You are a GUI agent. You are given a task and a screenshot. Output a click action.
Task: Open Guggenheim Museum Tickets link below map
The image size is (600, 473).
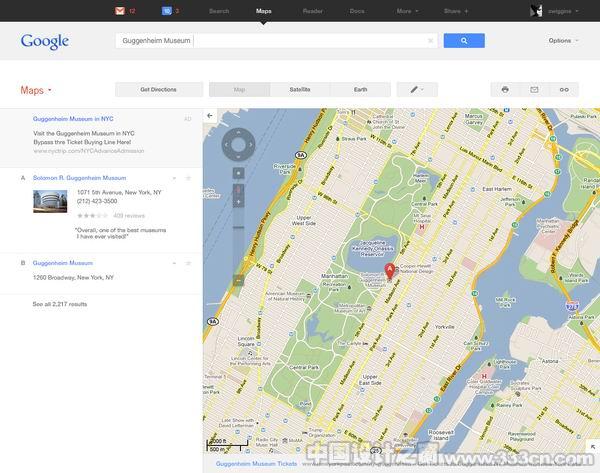(x=256, y=464)
